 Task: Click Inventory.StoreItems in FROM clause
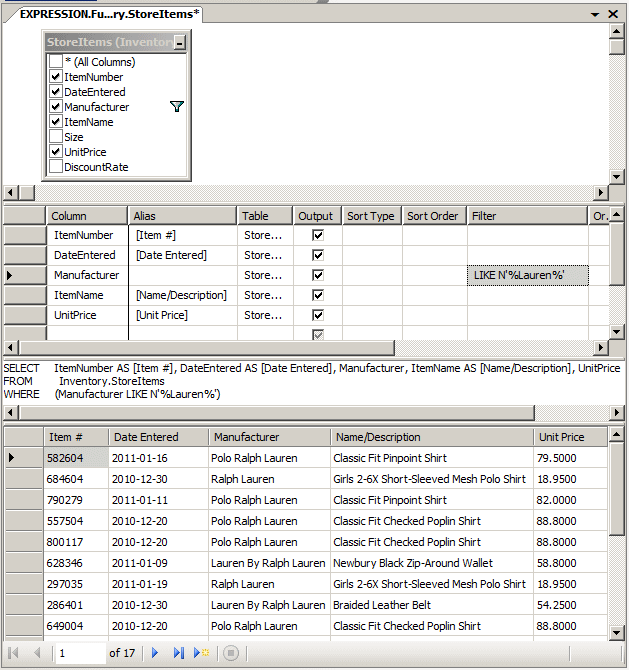pyautogui.click(x=112, y=381)
